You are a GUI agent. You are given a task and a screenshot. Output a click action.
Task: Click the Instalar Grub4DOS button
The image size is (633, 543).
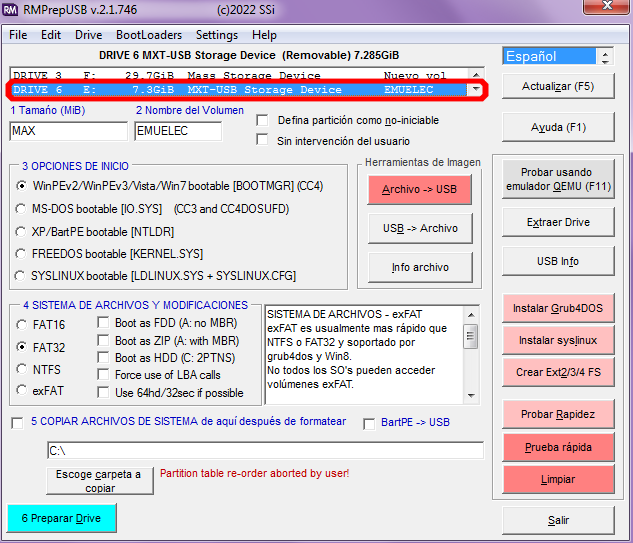tap(558, 308)
